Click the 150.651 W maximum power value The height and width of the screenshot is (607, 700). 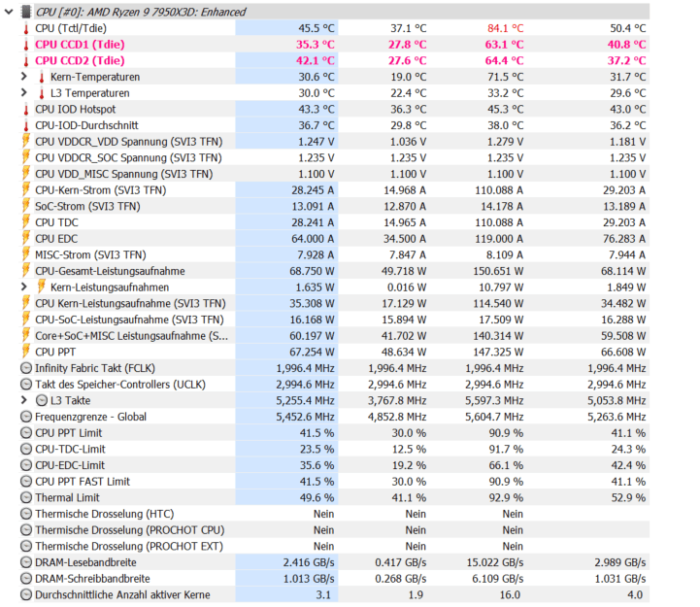pyautogui.click(x=498, y=271)
